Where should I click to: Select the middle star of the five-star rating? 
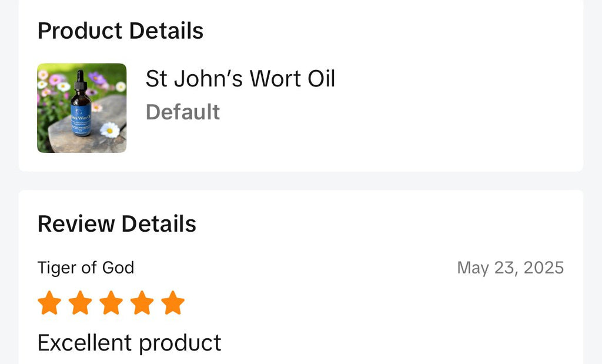tap(111, 303)
